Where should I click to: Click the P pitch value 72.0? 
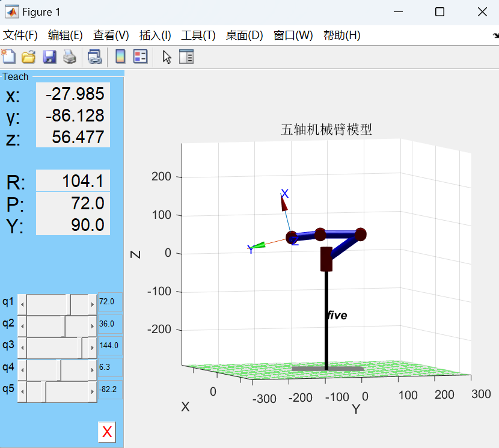[x=73, y=203]
